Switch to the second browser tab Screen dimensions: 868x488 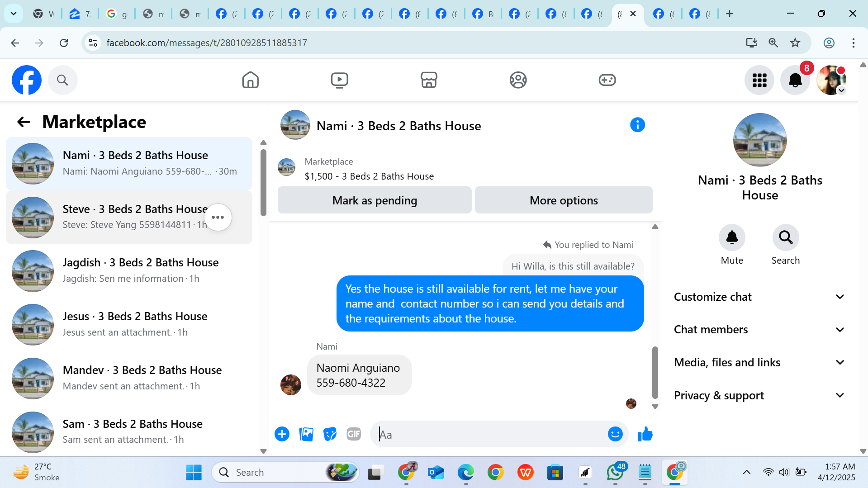point(80,14)
